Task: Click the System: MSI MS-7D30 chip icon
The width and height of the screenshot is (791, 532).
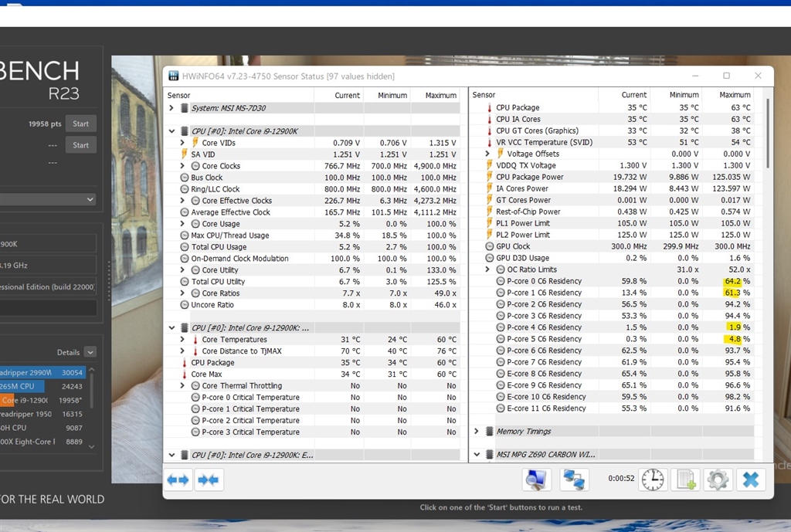Action: click(x=184, y=108)
